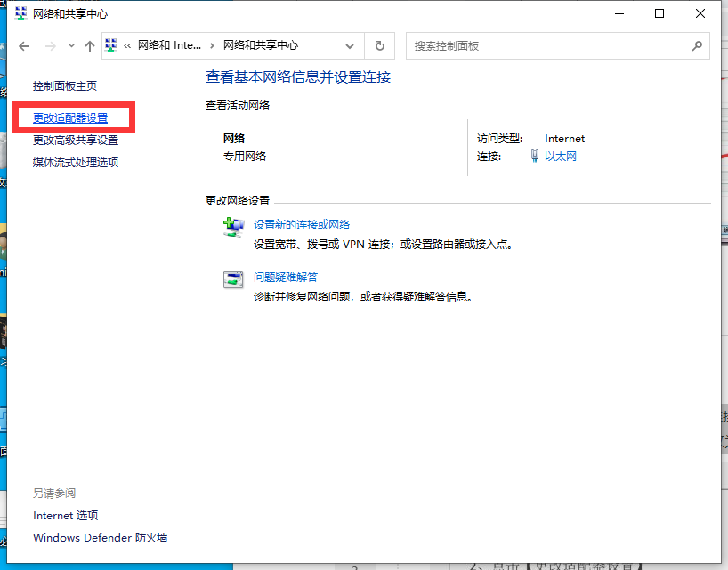Click 设置新的连接或网络 link

[x=302, y=225]
